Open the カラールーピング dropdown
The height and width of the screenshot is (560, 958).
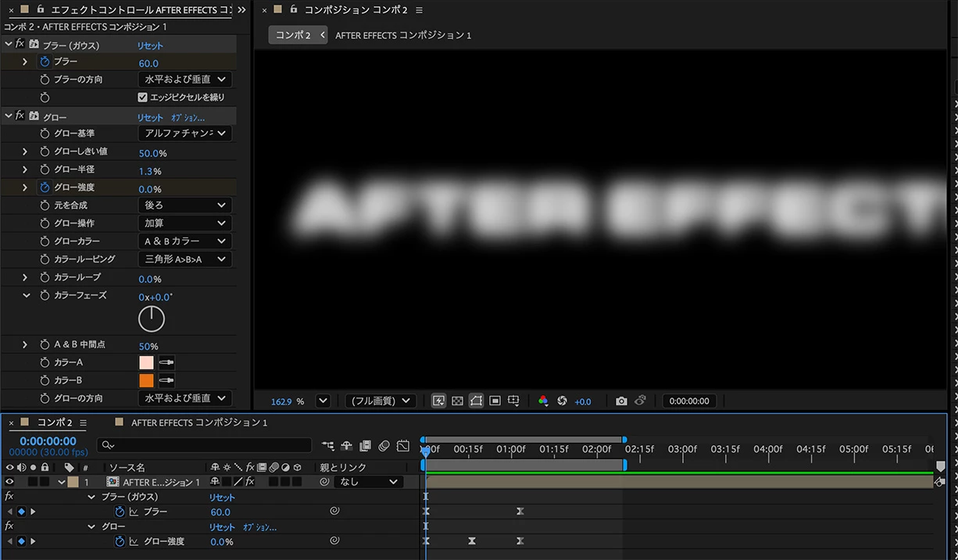[185, 259]
